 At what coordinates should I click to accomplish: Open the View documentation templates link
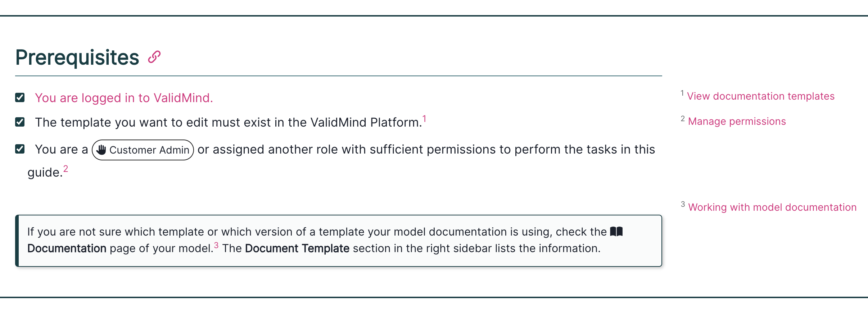pos(760,96)
